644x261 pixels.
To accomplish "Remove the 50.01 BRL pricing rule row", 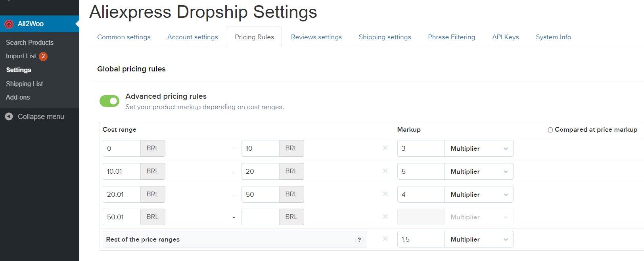I will coord(385,217).
